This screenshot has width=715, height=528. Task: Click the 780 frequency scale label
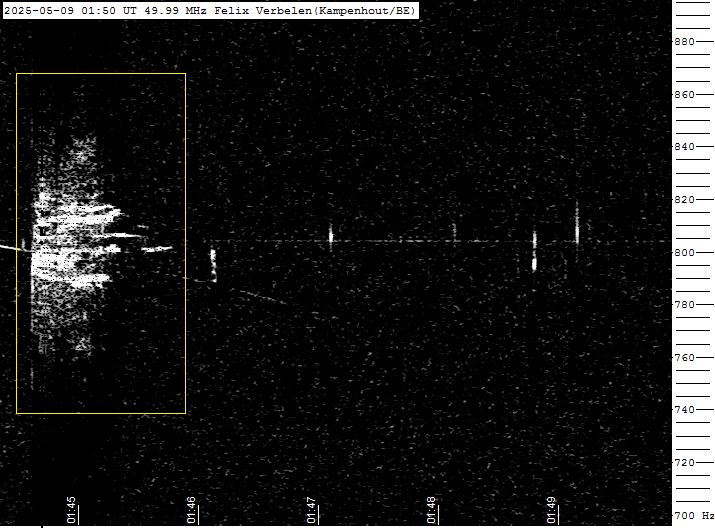[684, 304]
